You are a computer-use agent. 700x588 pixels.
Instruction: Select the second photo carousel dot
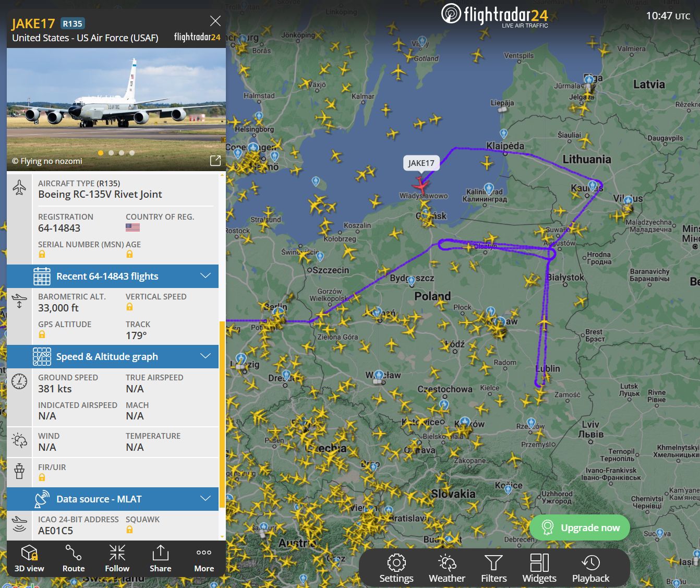[111, 153]
